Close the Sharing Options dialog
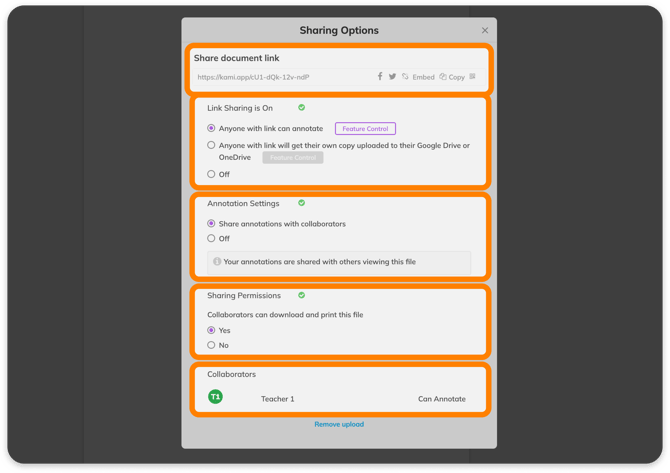The image size is (670, 473). [485, 30]
